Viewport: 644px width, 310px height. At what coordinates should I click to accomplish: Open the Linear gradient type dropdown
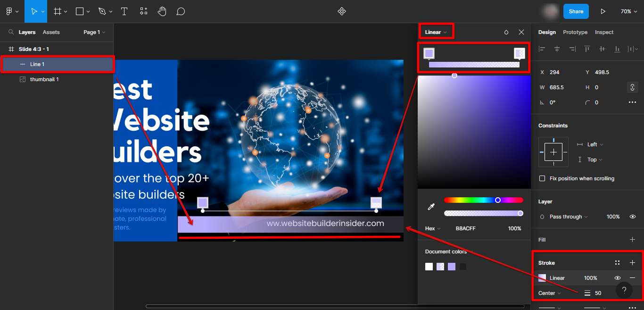point(436,32)
